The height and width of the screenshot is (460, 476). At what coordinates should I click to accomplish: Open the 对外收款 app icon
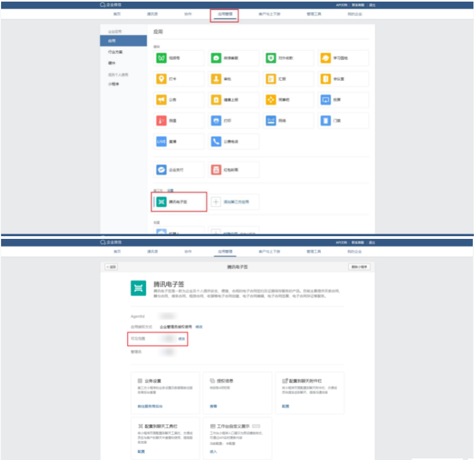tap(271, 58)
